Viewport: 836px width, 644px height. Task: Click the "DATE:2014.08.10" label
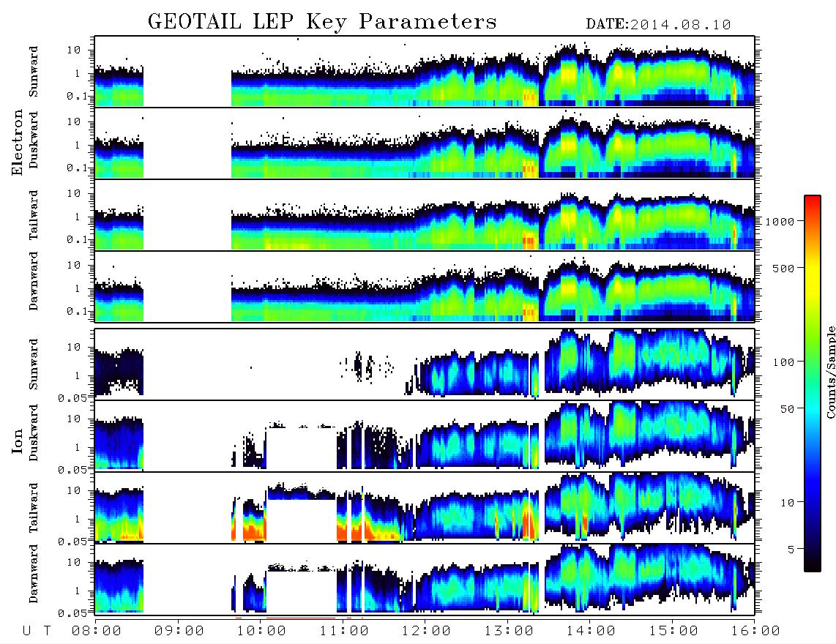point(658,25)
